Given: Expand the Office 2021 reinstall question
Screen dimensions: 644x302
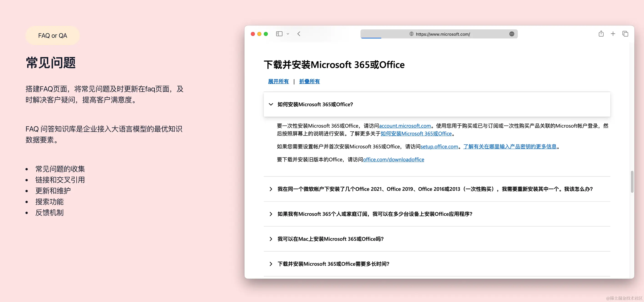Looking at the screenshot, I should (x=435, y=189).
